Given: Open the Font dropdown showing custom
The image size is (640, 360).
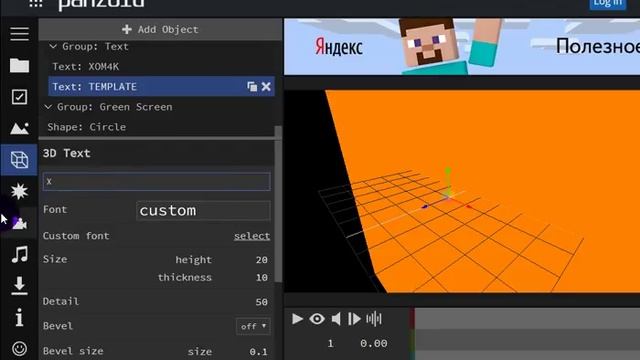Looking at the screenshot, I should (203, 211).
